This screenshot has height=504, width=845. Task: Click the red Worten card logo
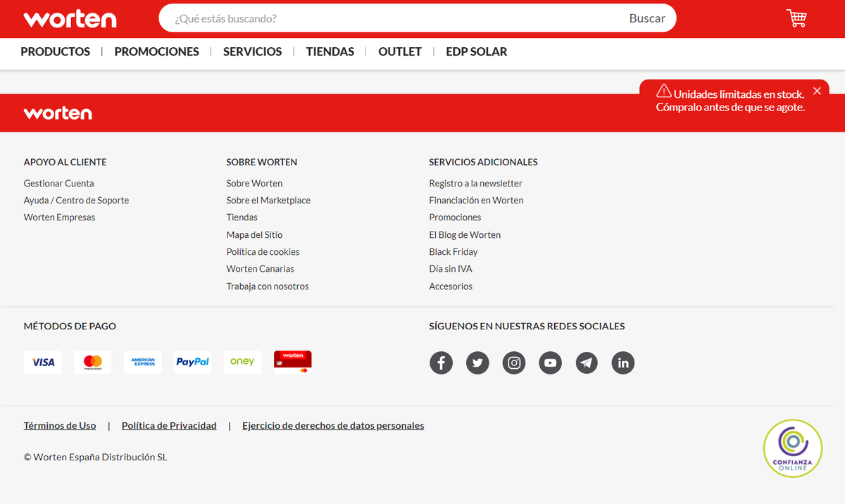click(293, 362)
